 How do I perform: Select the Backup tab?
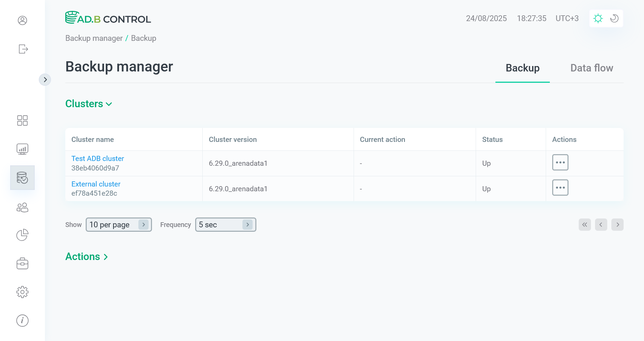coord(522,68)
